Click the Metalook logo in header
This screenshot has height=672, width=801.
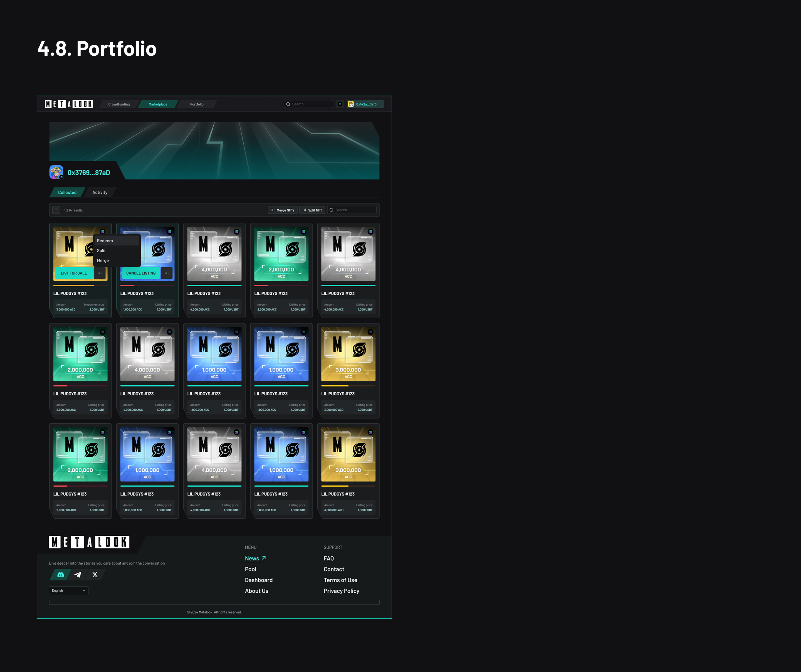point(69,104)
